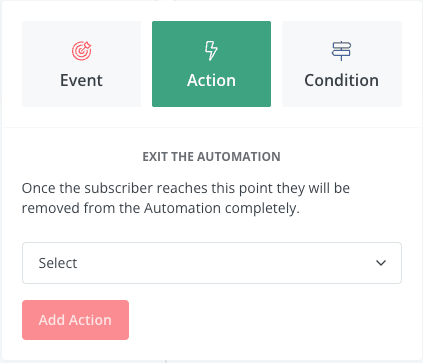The image size is (423, 363).
Task: Click the "Event" text label
Action: pos(81,80)
